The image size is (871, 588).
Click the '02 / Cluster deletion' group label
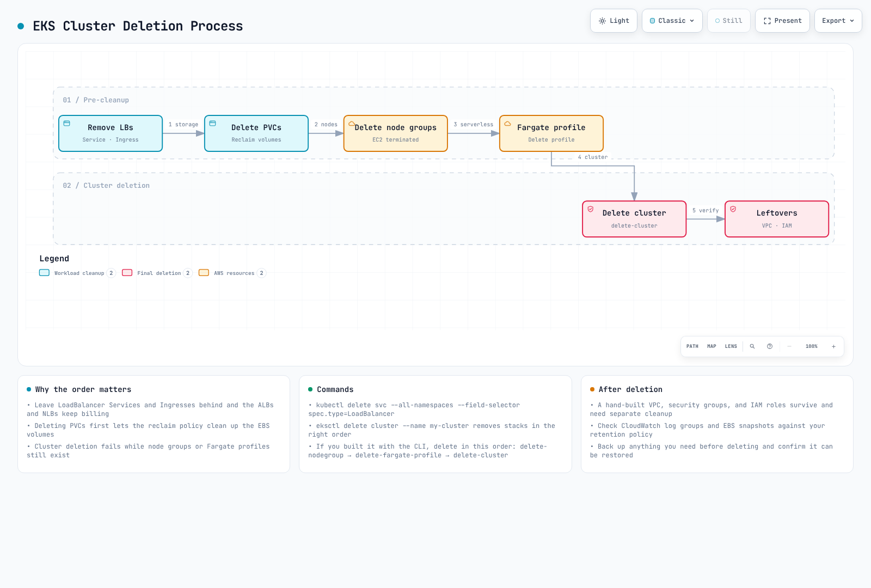pos(106,186)
